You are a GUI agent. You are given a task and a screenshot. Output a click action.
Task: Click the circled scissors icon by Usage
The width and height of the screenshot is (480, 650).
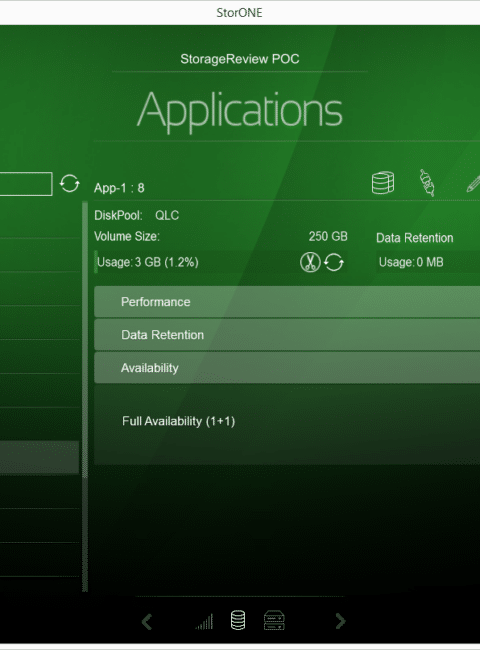(310, 262)
